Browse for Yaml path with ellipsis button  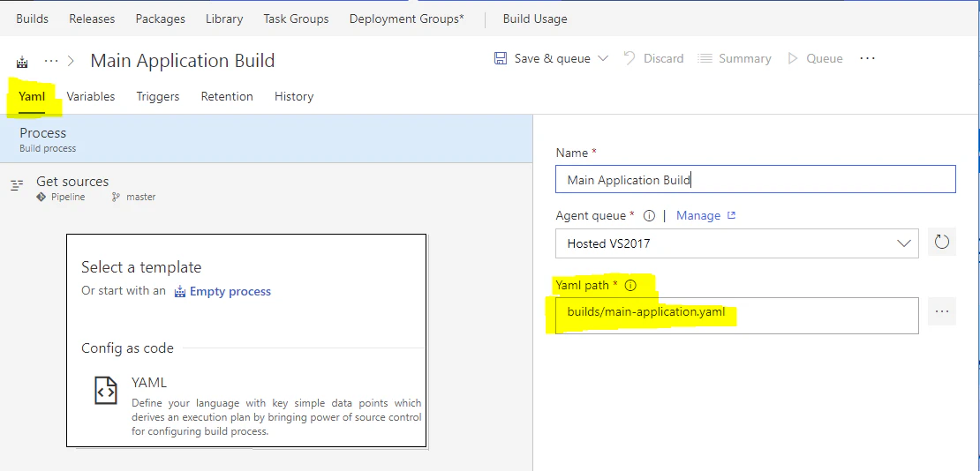pos(941,311)
